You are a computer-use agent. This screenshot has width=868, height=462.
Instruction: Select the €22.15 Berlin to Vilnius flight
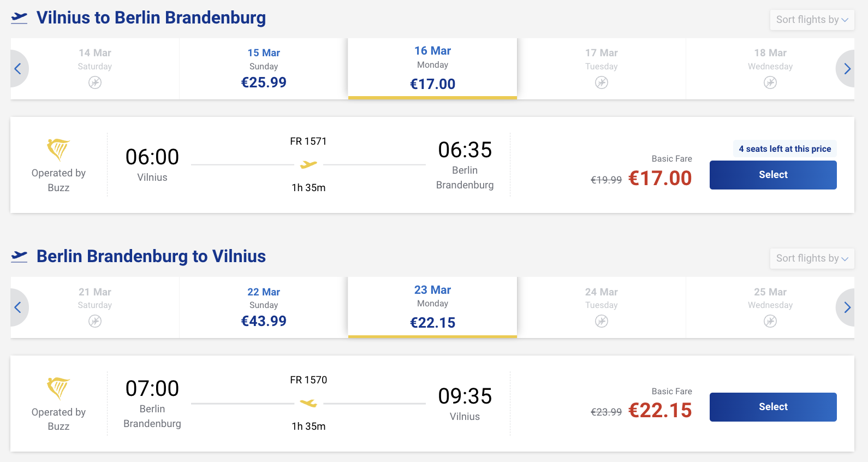772,407
